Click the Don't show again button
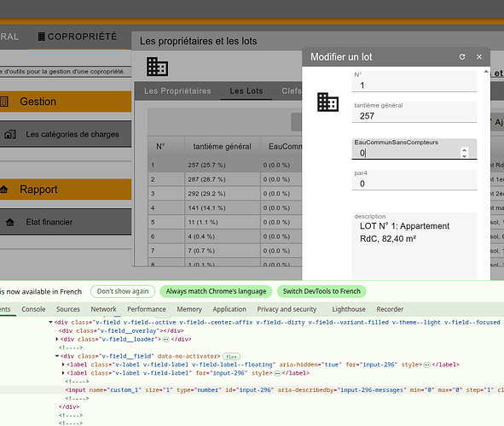Viewport: 504px width, 426px height. point(123,291)
